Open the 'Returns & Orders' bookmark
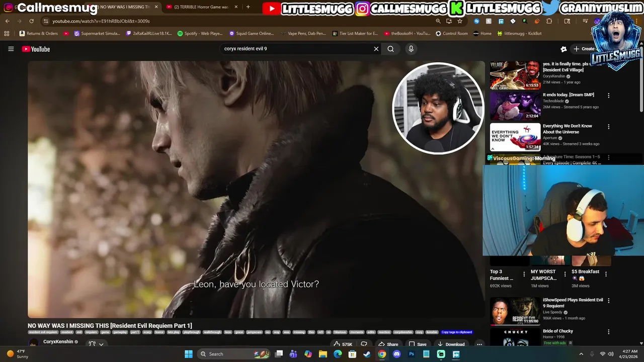 (38, 34)
